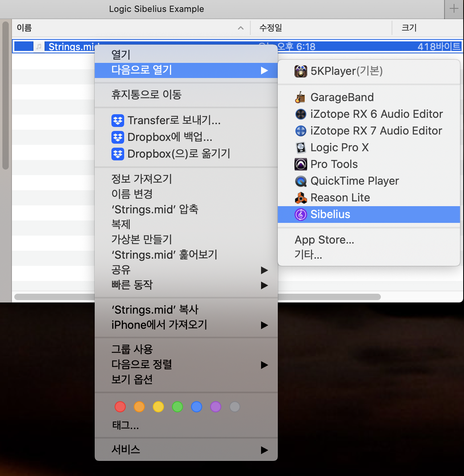Expand the 공유 submenu
The height and width of the screenshot is (476, 464).
coord(186,270)
